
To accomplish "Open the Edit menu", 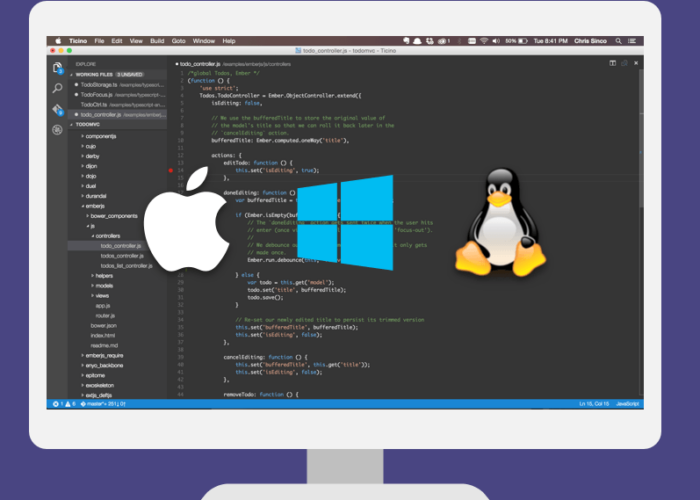I will (117, 41).
